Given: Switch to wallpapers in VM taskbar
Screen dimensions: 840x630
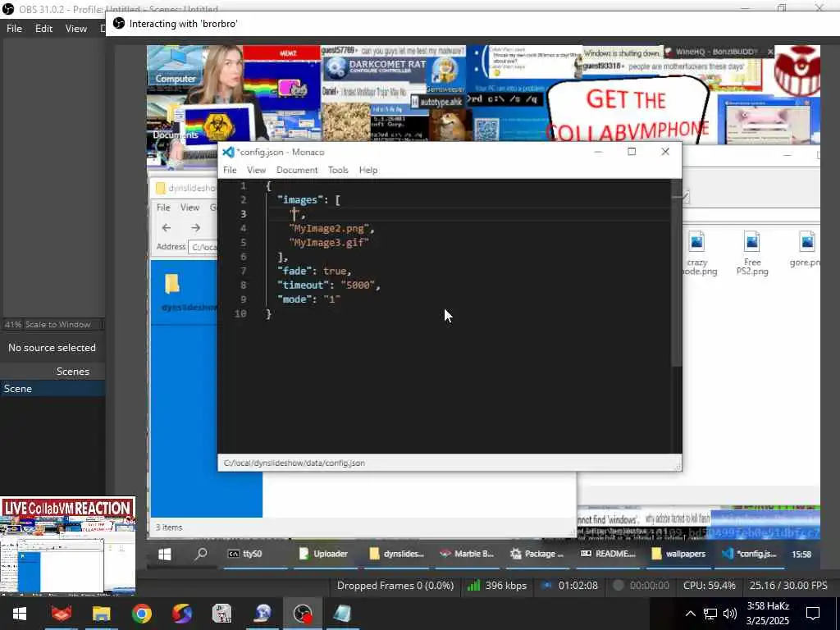Looking at the screenshot, I should pyautogui.click(x=678, y=554).
